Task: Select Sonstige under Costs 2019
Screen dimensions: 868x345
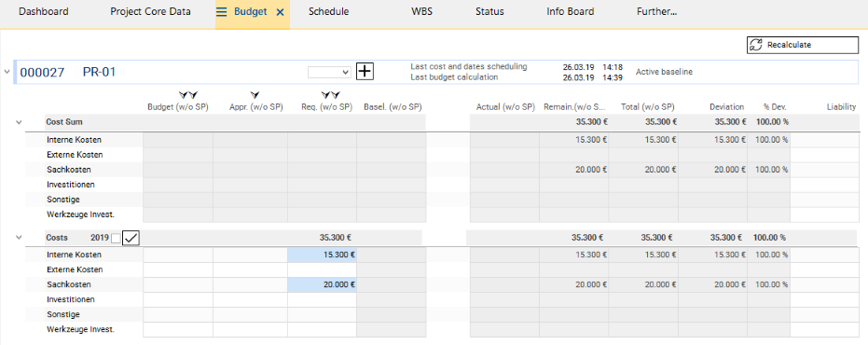Action: pos(63,314)
